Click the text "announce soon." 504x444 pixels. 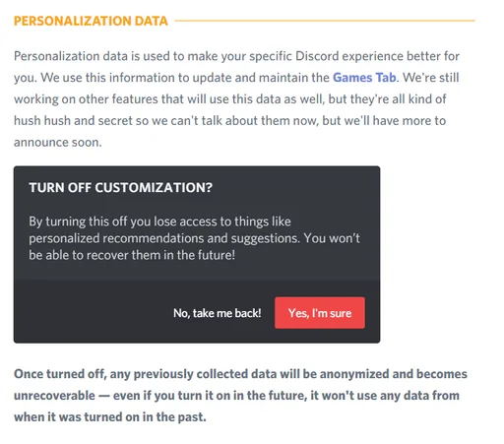click(58, 143)
